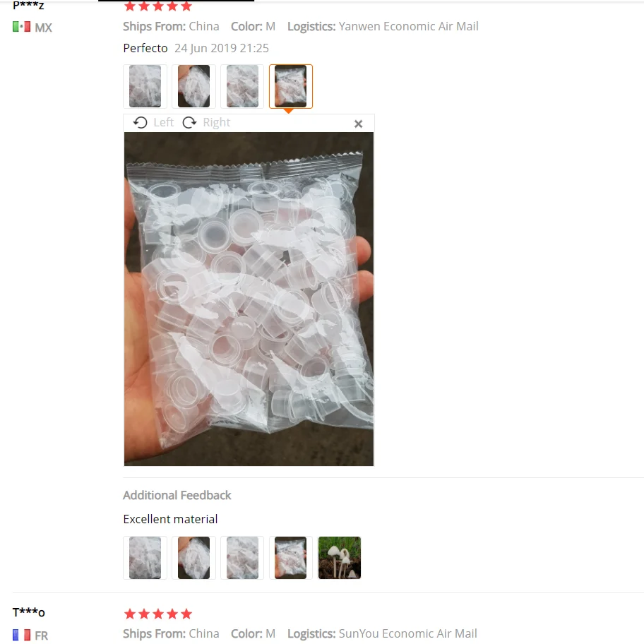Open the second review photo thumbnail
Screen dimensions: 644x644
tap(194, 86)
